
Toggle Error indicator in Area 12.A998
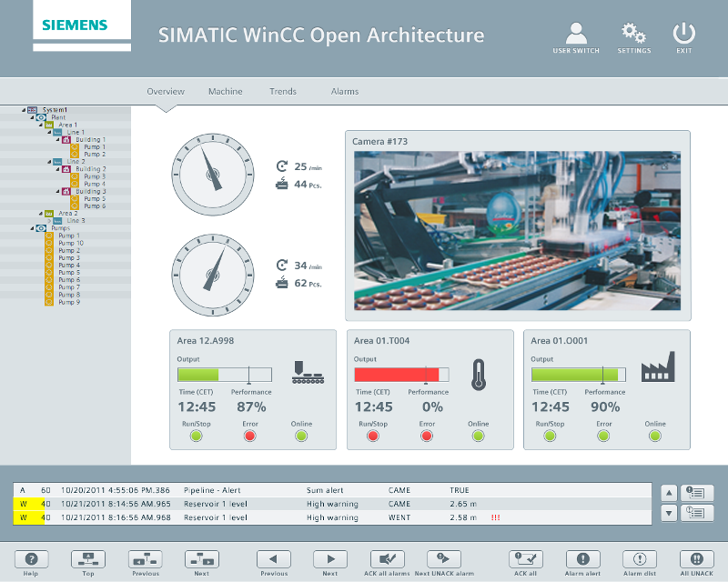point(249,436)
